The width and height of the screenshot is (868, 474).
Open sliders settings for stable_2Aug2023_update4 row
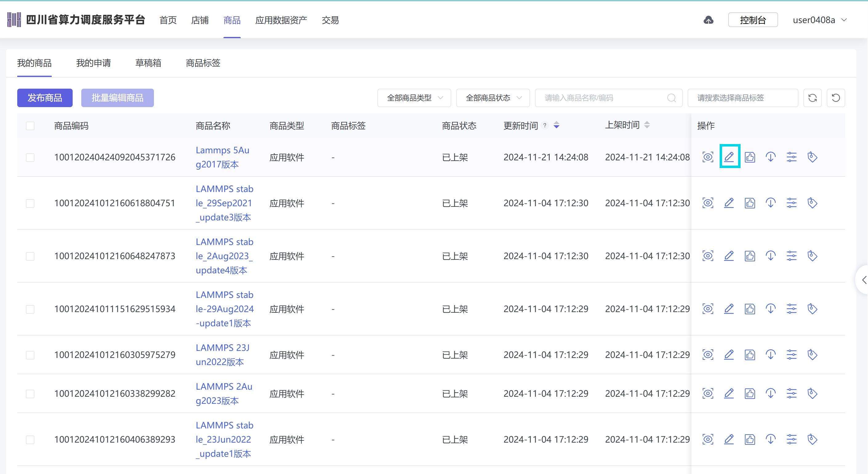791,256
